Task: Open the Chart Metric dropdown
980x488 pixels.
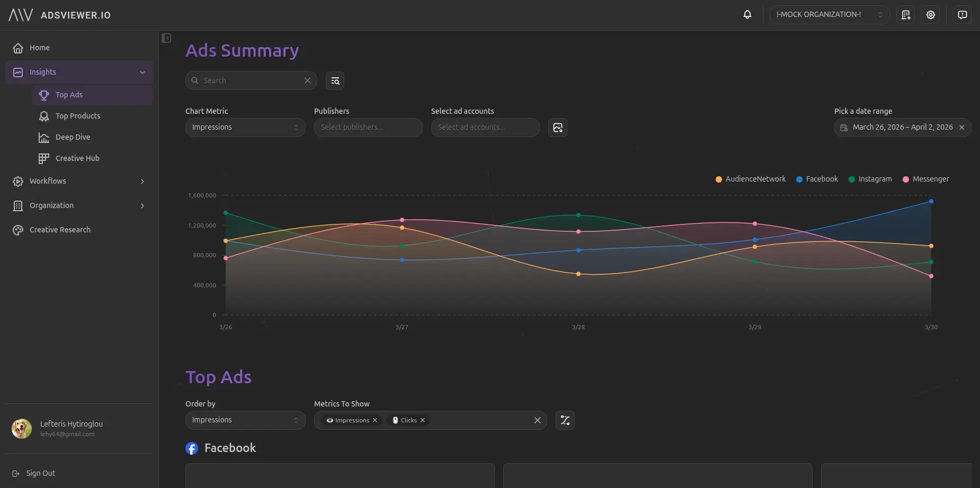Action: point(245,127)
